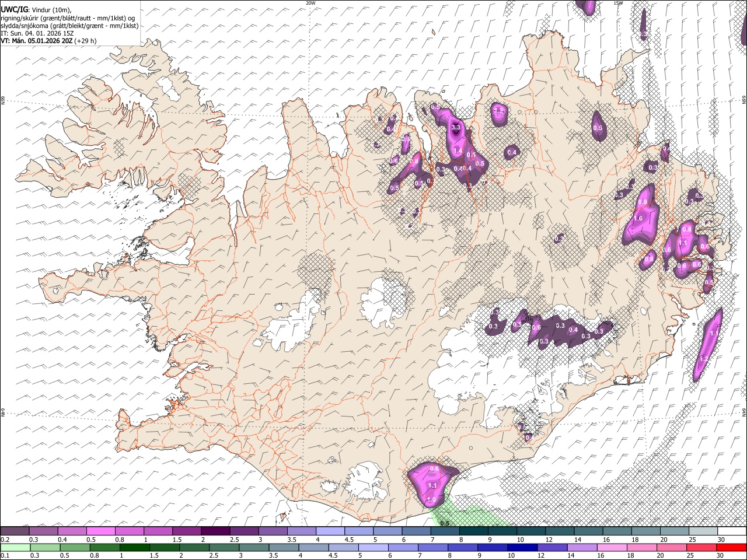Select the top-row legend swatch starting at 3.5
This screenshot has height=560, width=747.
301,531
